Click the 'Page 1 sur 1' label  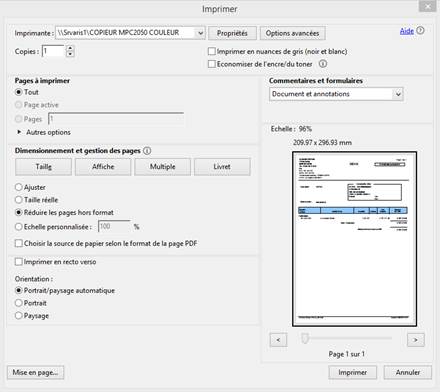click(347, 354)
